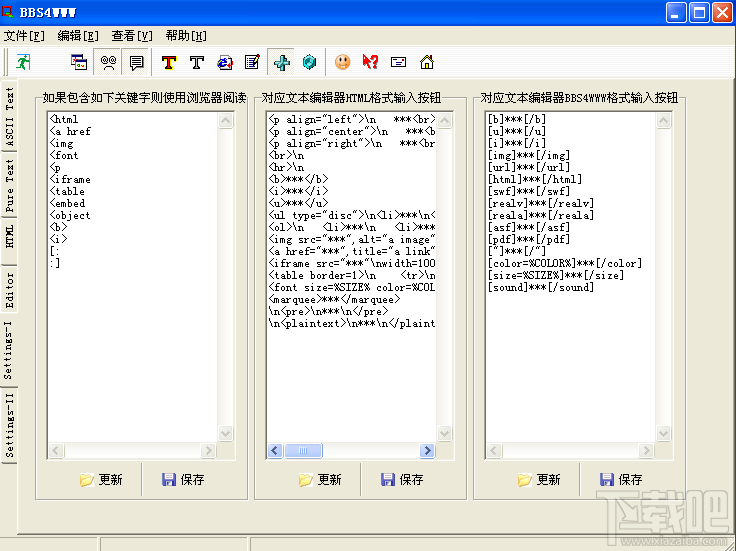Image resolution: width=736 pixels, height=551 pixels.
Task: Click BBS4WWW list vertical scrollbar up arrow
Action: [663, 121]
